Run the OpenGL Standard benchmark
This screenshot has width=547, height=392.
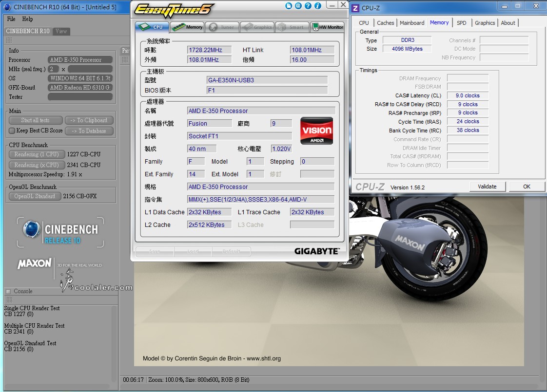[x=35, y=196]
